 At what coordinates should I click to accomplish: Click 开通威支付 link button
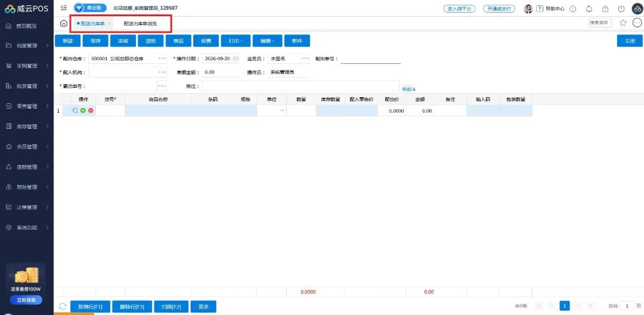click(x=499, y=8)
